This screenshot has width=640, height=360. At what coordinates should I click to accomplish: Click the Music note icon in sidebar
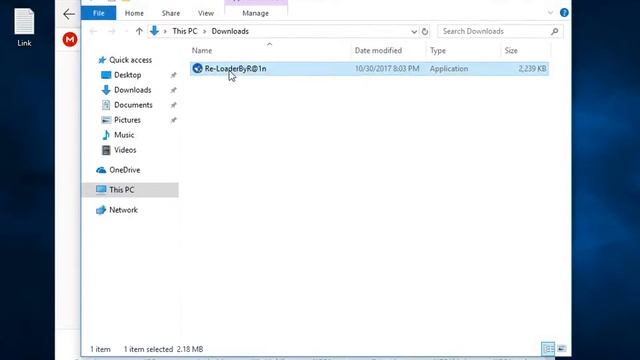click(106, 135)
